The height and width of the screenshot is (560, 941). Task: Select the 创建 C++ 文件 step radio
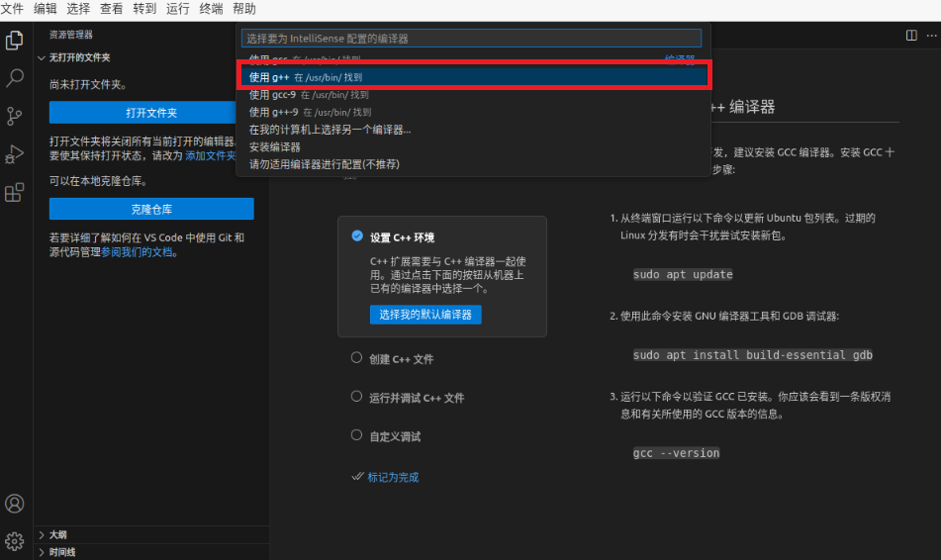click(356, 358)
